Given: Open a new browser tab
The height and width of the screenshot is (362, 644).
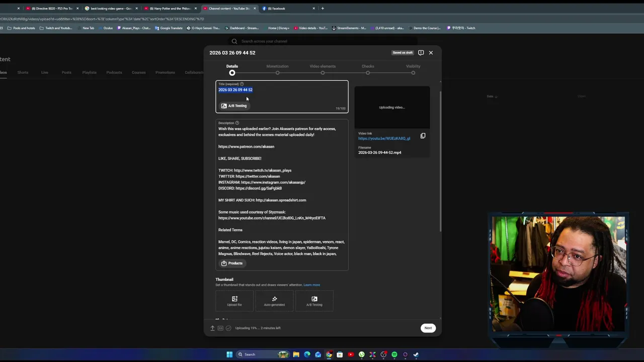Looking at the screenshot, I should click(x=323, y=9).
